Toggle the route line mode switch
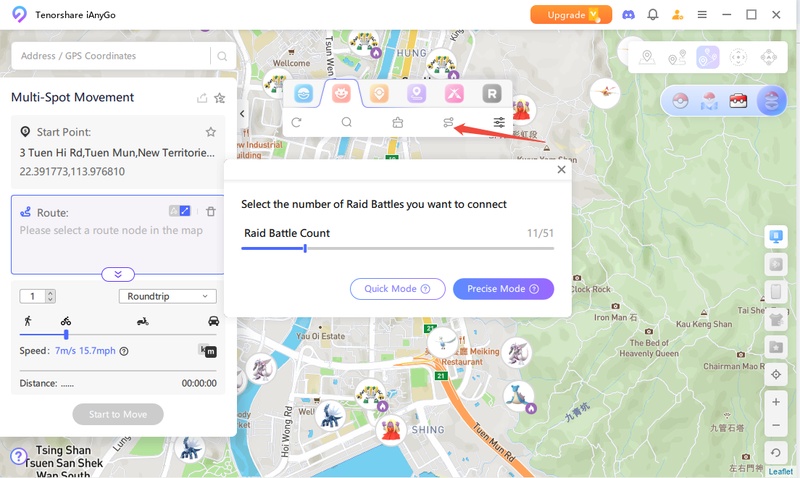 click(x=180, y=211)
